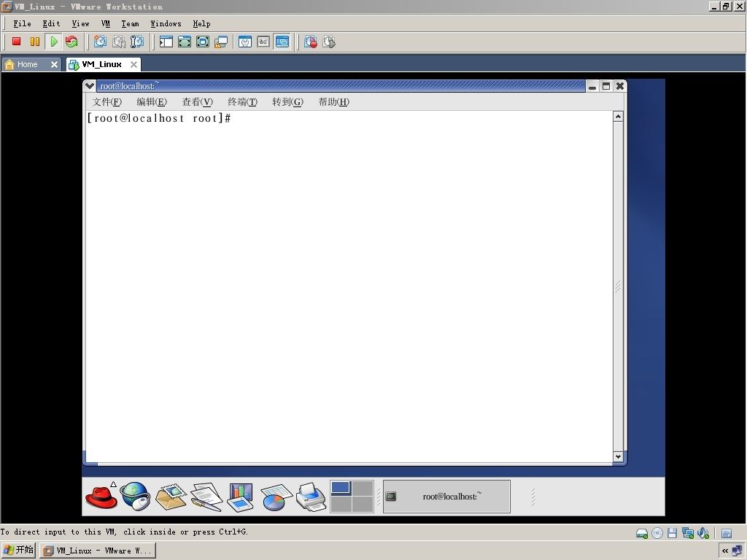Reset the virtual machine with the red-green arrows

coord(71,42)
